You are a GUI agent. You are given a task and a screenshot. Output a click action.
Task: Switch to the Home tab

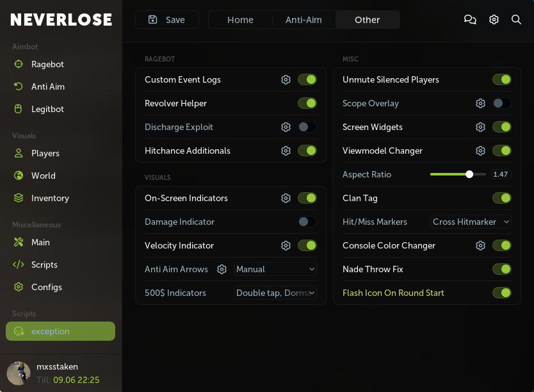tap(240, 20)
